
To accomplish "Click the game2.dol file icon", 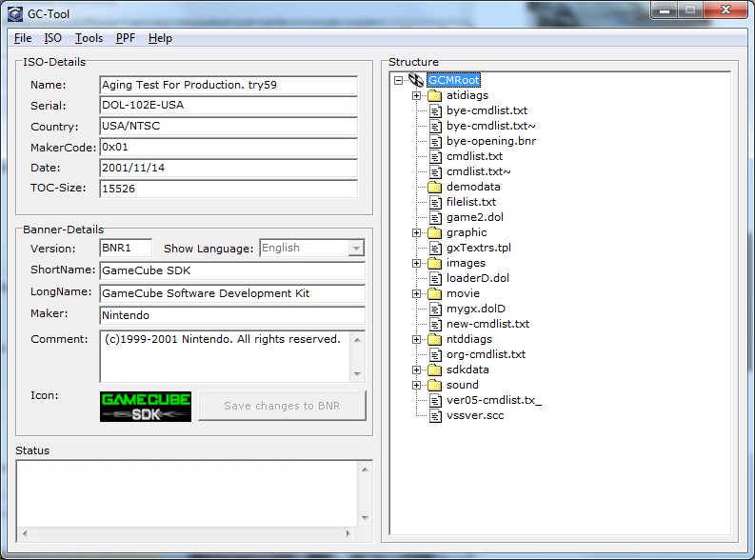I will pyautogui.click(x=435, y=218).
